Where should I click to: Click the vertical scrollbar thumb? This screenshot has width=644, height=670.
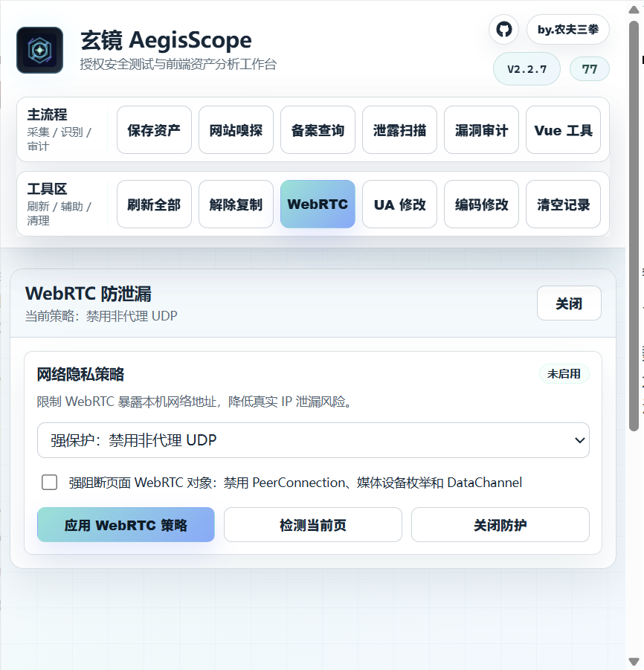point(634,226)
